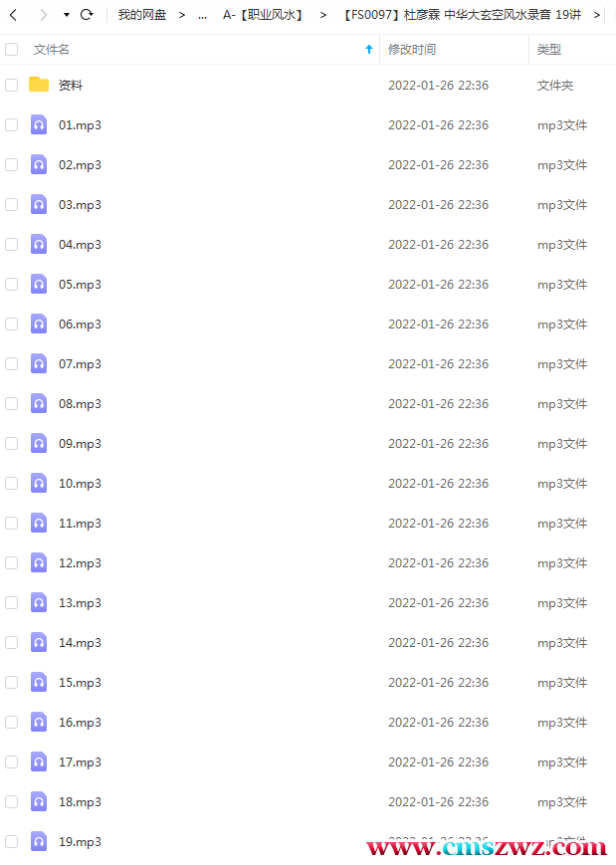Open 我的网盘 breadcrumb
Viewport: 616px width, 865px height.
coord(141,15)
